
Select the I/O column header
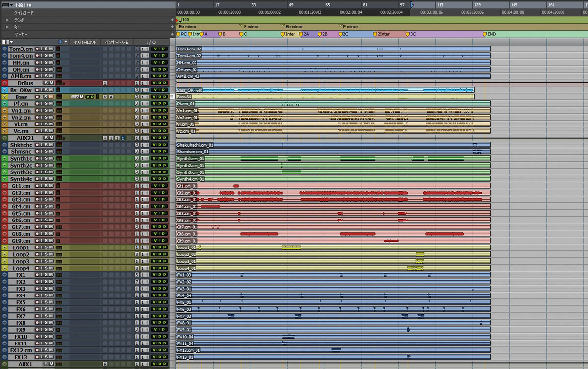coord(151,42)
